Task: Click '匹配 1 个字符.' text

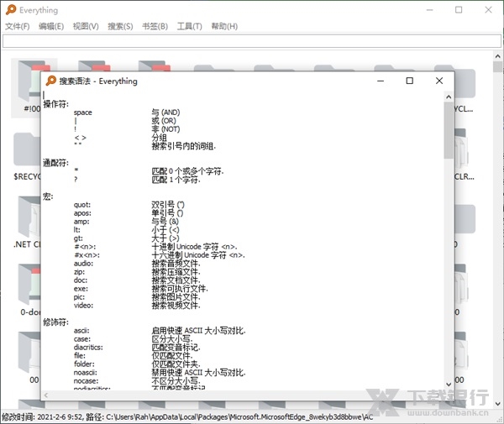Action: coord(176,180)
